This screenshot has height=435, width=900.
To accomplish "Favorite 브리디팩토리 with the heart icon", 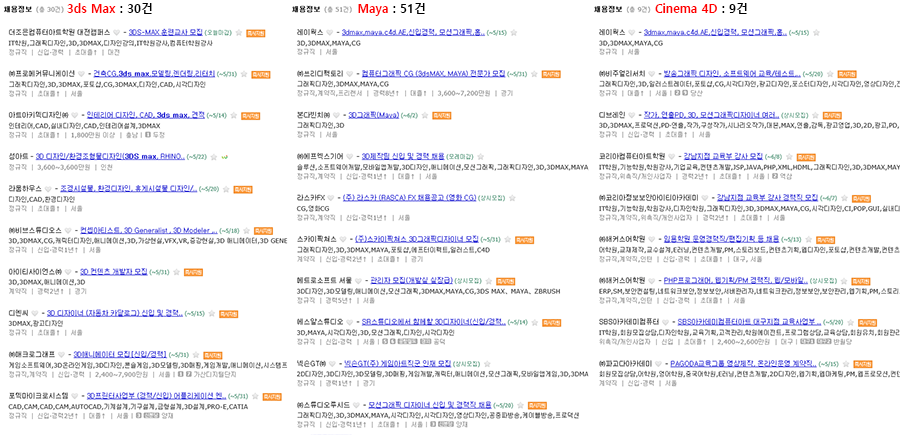I will click(x=350, y=74).
